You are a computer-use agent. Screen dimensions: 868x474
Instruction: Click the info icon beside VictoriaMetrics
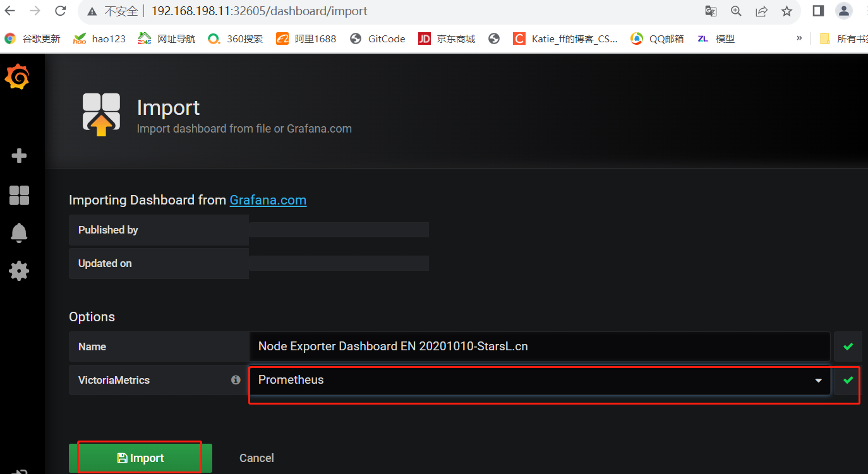click(x=236, y=380)
